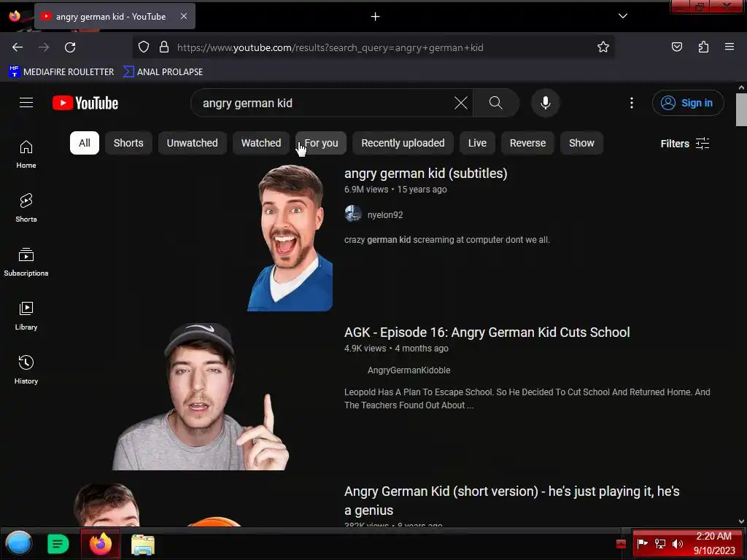747x560 pixels.
Task: Open a new browser tab
Action: pos(376,17)
